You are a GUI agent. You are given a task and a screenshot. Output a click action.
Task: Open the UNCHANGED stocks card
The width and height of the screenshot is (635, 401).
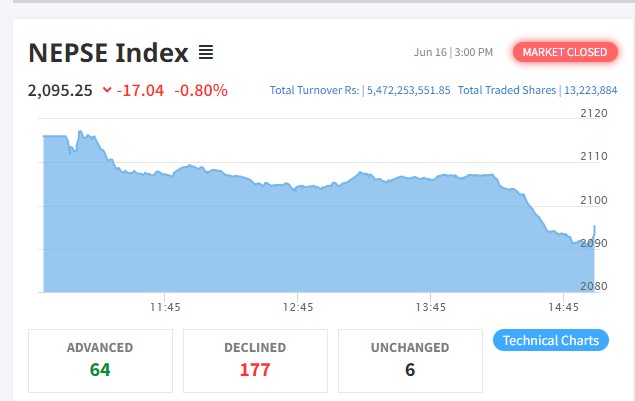click(410, 360)
